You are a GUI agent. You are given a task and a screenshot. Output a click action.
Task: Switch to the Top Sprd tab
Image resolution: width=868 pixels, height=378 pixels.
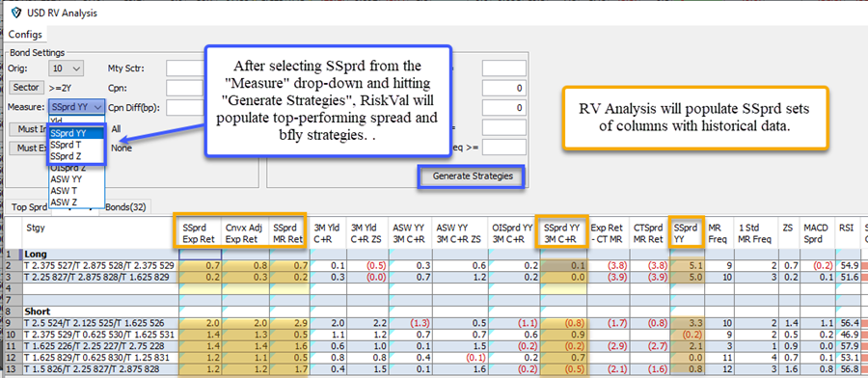click(29, 207)
